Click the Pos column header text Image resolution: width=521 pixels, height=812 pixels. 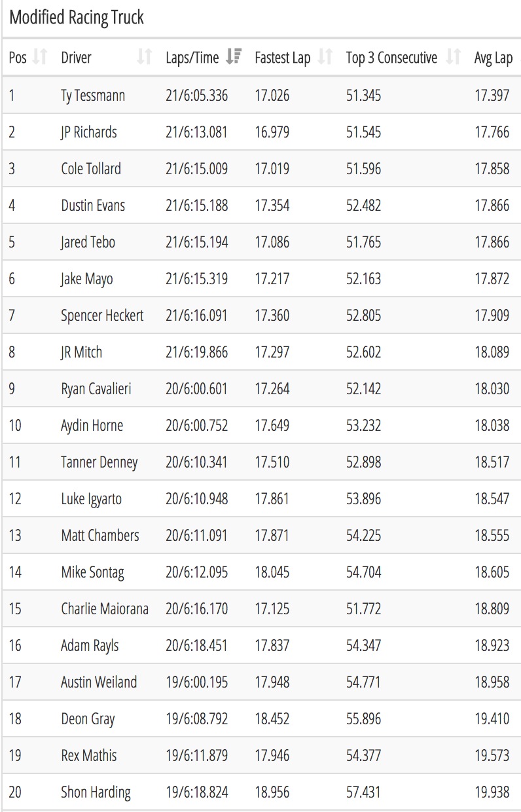click(18, 58)
